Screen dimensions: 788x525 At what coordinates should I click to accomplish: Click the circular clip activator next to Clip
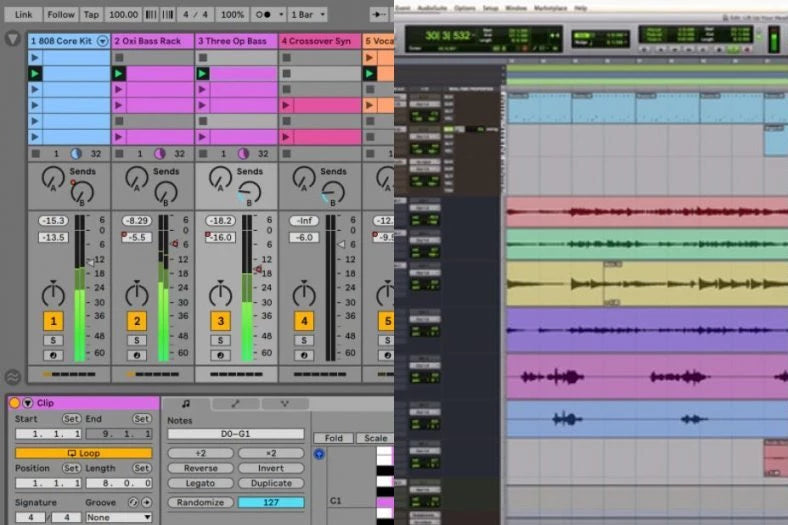pyautogui.click(x=15, y=402)
